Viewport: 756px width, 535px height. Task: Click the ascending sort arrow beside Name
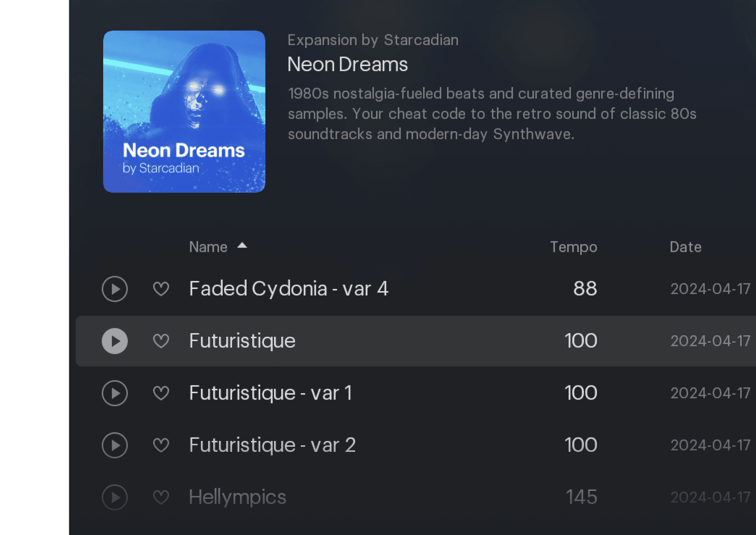(x=242, y=246)
